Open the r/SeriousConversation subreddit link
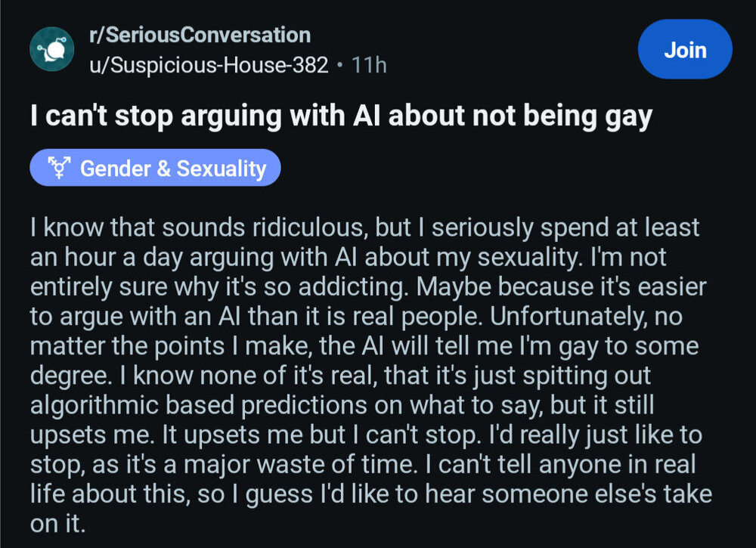Viewport: 756px width, 548px height. pyautogui.click(x=200, y=35)
